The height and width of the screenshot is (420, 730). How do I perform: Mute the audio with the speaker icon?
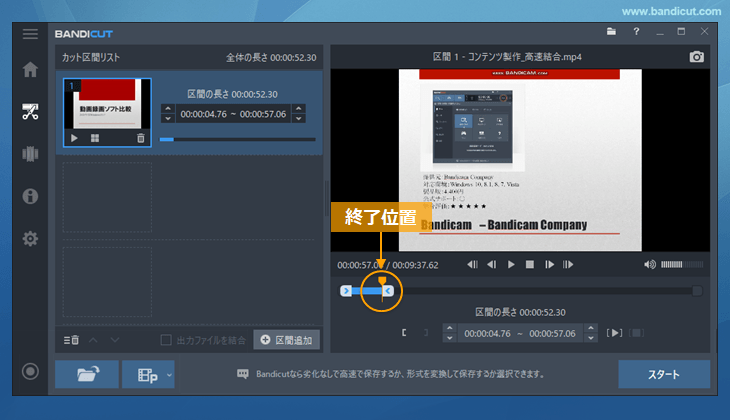click(649, 264)
